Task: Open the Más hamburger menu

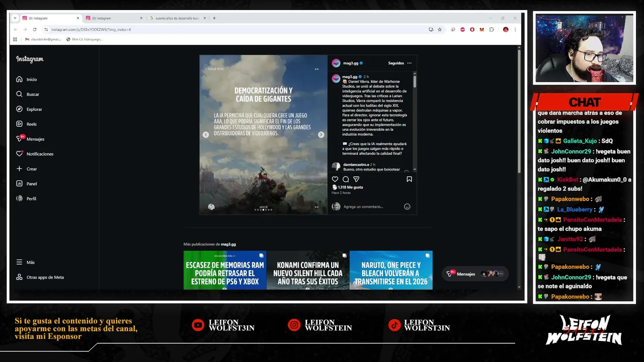Action: pos(19,262)
